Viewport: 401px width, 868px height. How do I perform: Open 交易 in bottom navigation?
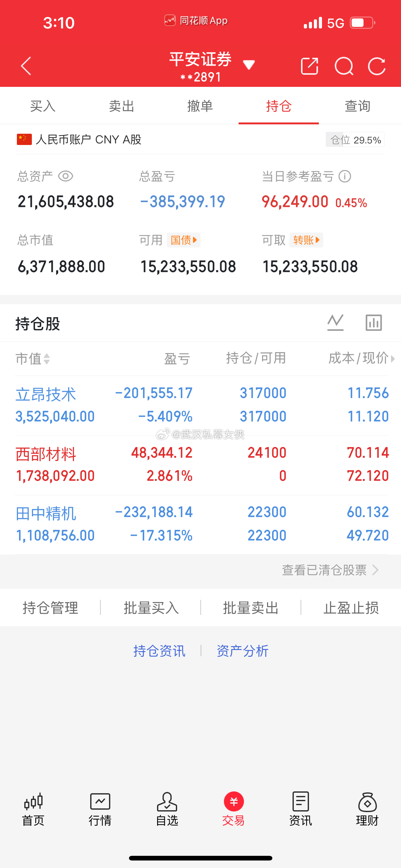tap(234, 809)
